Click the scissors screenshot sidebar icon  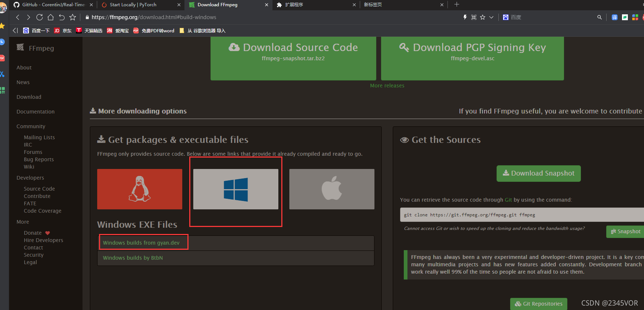(2, 74)
